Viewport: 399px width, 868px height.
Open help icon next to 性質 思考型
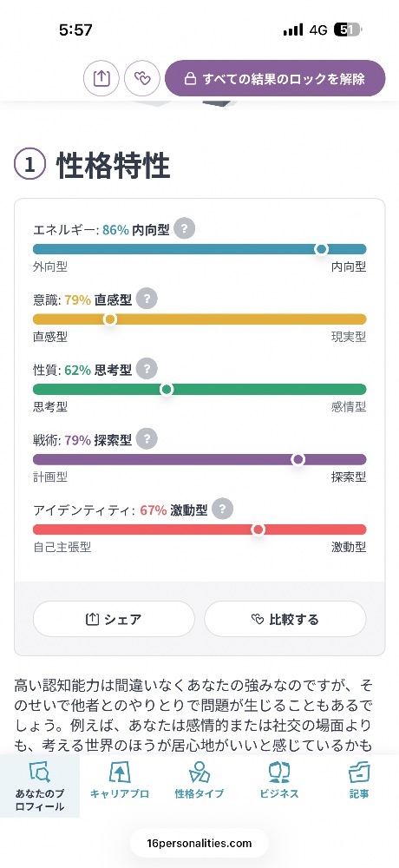[x=147, y=369]
